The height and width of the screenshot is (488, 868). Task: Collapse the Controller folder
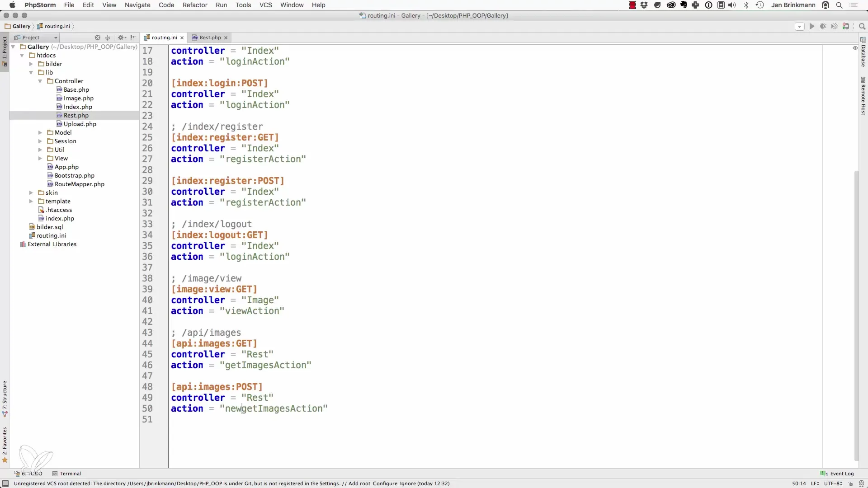point(40,81)
